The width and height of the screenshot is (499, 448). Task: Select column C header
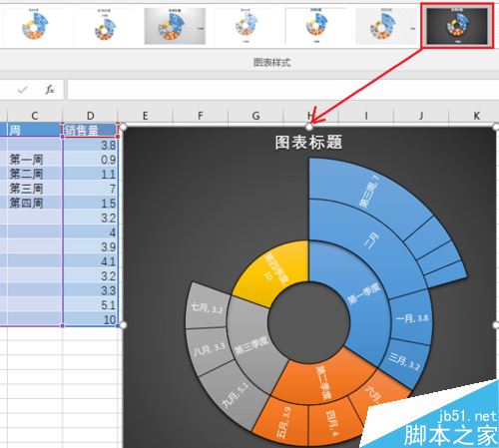35,116
